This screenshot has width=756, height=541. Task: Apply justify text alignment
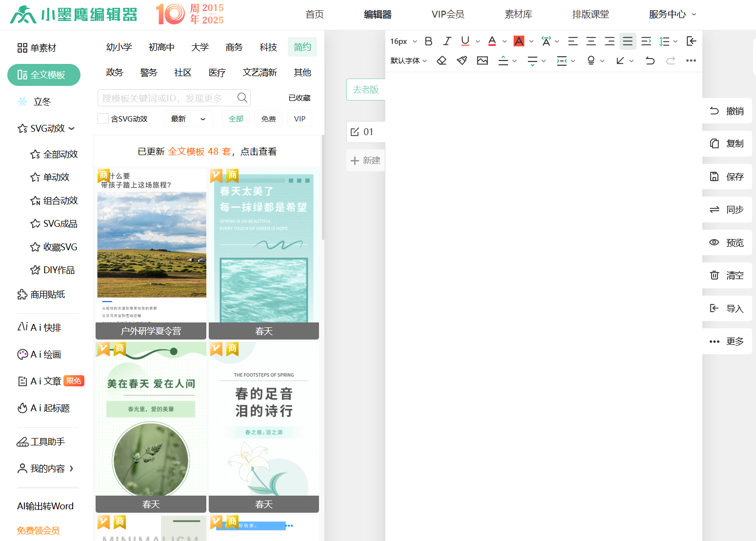tap(628, 41)
